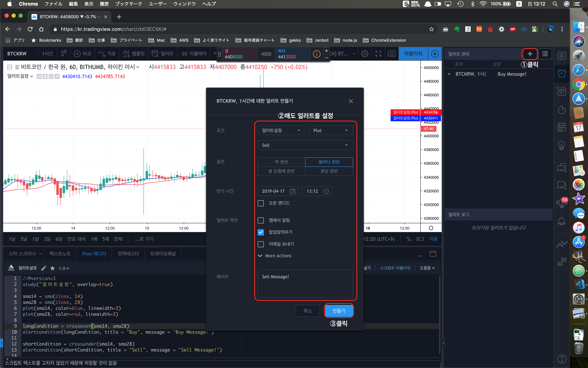Open ideas lightbulb icon in sidebar

(562, 145)
